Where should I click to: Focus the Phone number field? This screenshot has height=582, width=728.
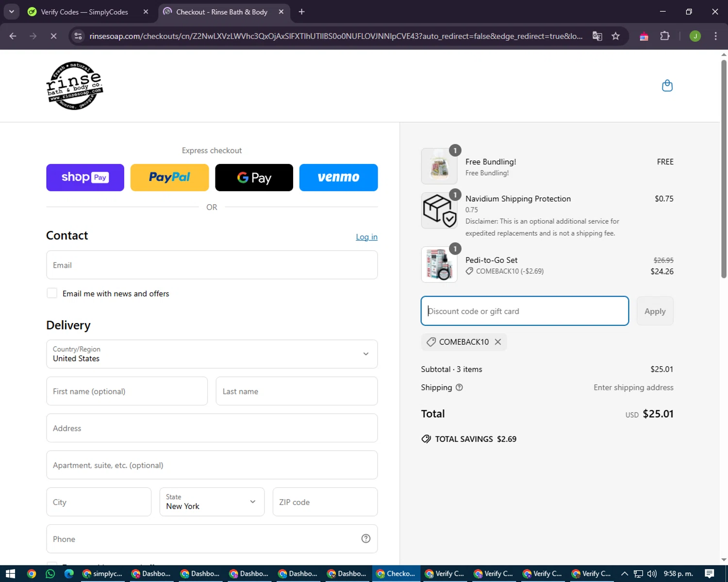[212, 539]
